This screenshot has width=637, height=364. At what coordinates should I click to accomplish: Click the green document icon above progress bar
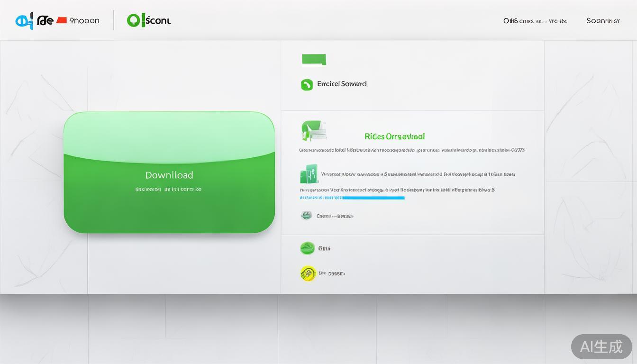click(309, 174)
